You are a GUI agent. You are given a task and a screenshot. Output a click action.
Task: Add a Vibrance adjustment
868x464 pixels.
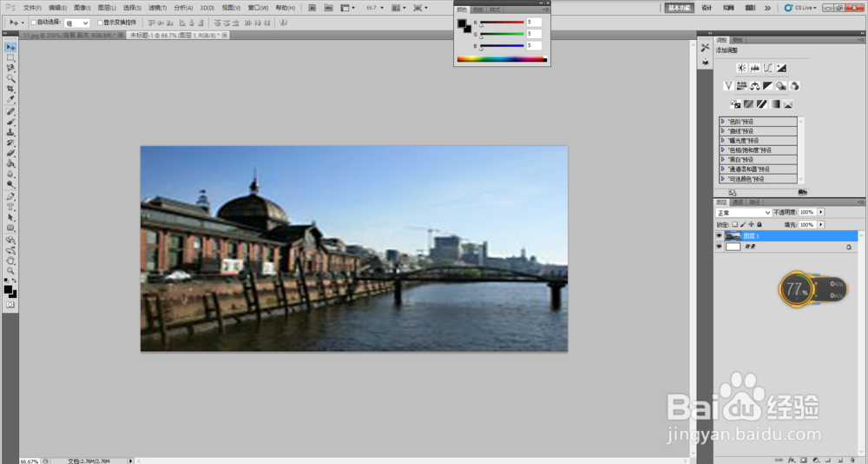tap(728, 86)
